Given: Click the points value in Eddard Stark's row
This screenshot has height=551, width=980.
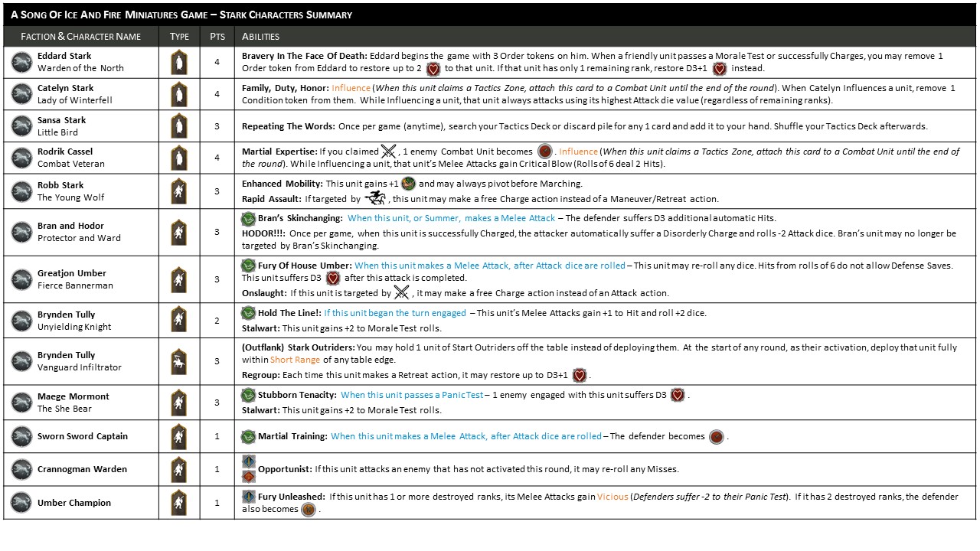Looking at the screenshot, I should pos(217,62).
